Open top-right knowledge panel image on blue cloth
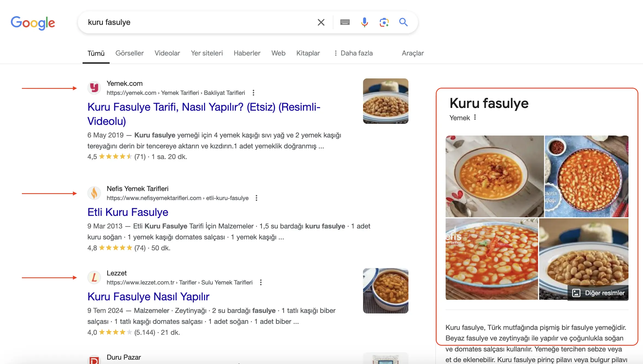This screenshot has width=643, height=364. click(x=587, y=176)
